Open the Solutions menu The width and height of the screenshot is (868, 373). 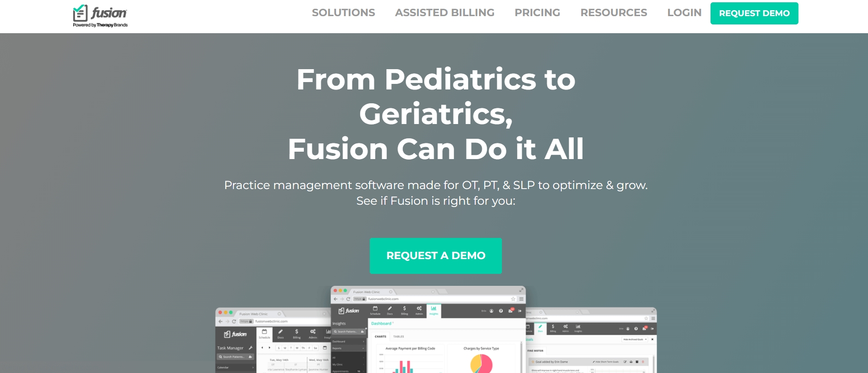tap(344, 13)
